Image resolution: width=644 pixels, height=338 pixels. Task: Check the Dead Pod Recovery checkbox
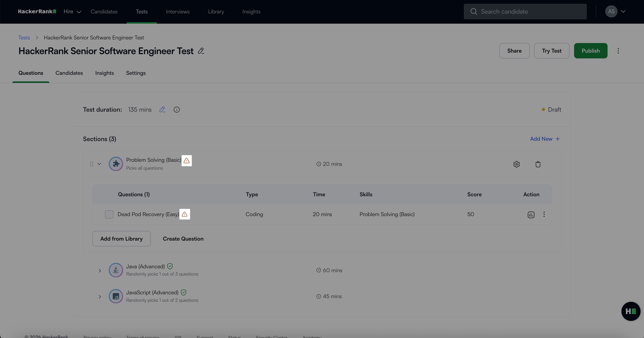point(109,214)
